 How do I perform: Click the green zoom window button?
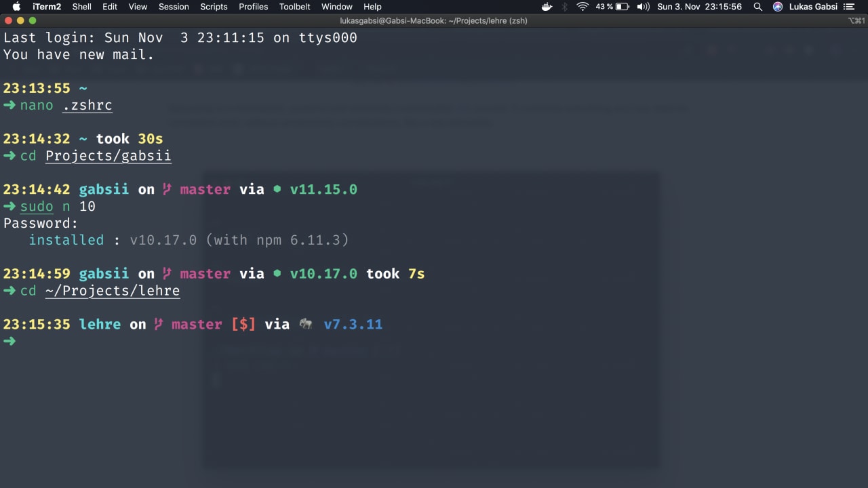pyautogui.click(x=33, y=21)
